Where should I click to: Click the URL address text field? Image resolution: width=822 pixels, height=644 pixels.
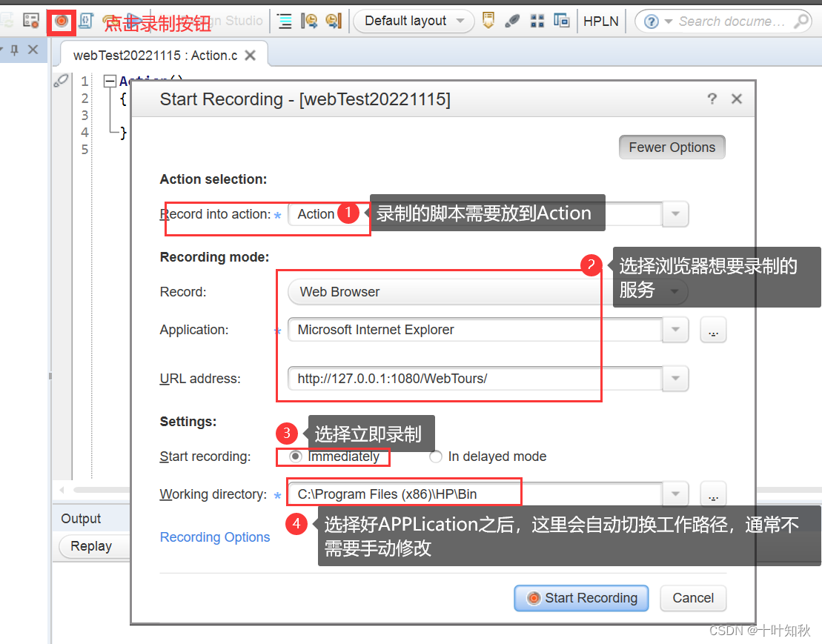coord(475,379)
